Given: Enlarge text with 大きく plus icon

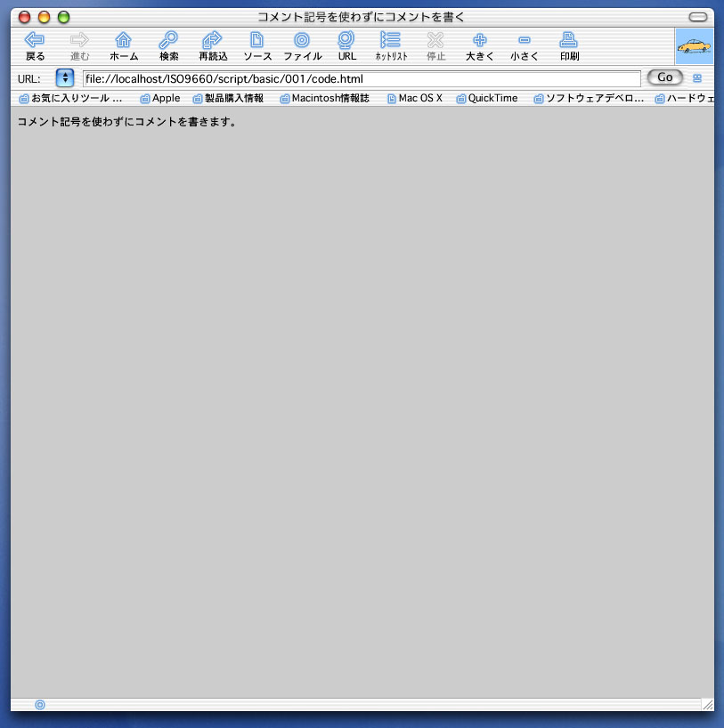Looking at the screenshot, I should click(x=480, y=46).
